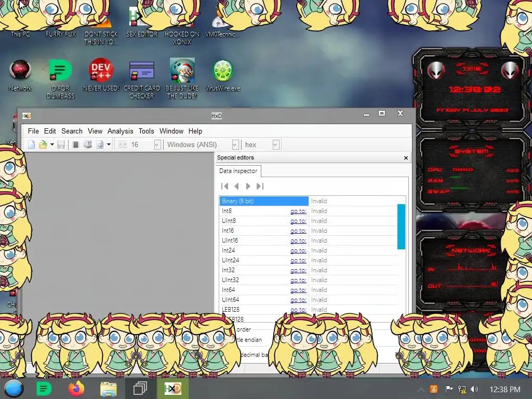Screen dimensions: 532x399
Task: Open main memory with the RAM chip icon
Action: [x=76, y=145]
